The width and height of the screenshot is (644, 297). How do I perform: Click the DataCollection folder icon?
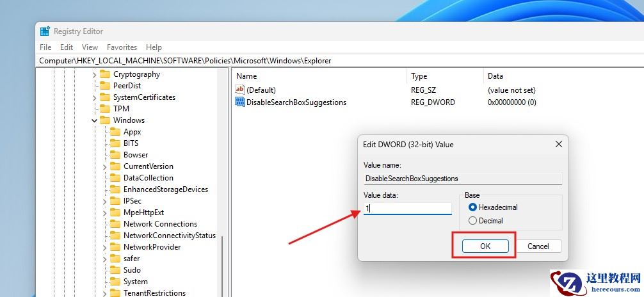115,178
